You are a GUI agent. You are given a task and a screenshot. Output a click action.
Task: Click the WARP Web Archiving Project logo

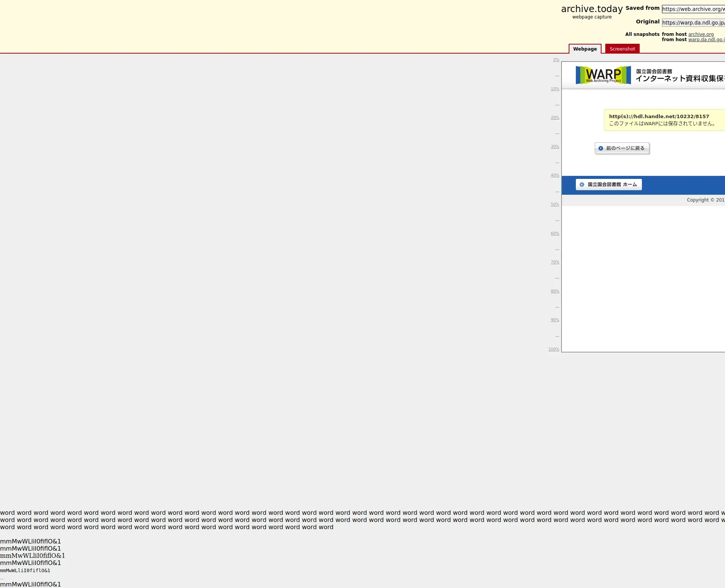click(x=603, y=75)
